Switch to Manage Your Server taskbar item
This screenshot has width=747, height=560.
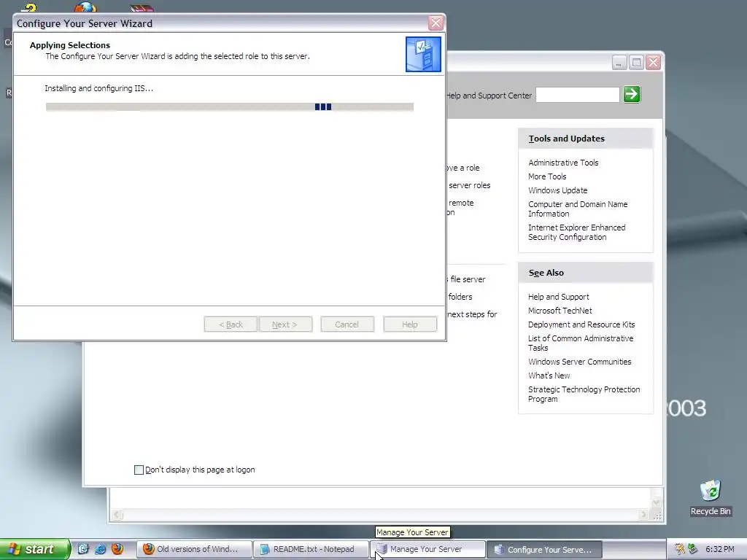coord(427,549)
